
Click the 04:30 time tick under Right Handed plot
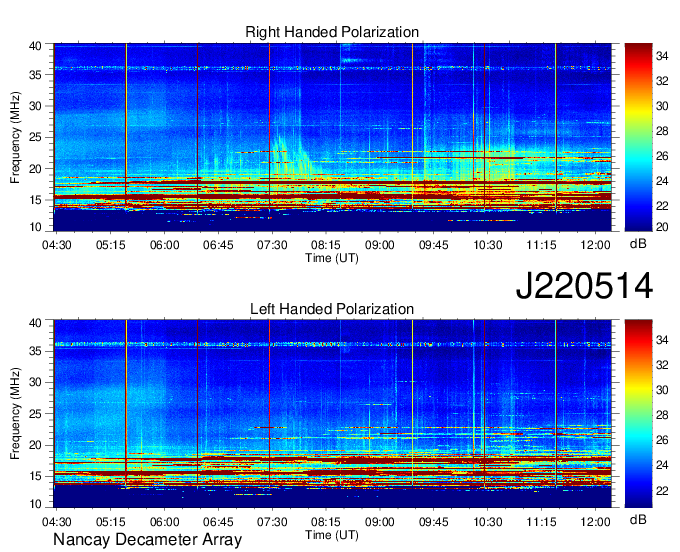(56, 245)
